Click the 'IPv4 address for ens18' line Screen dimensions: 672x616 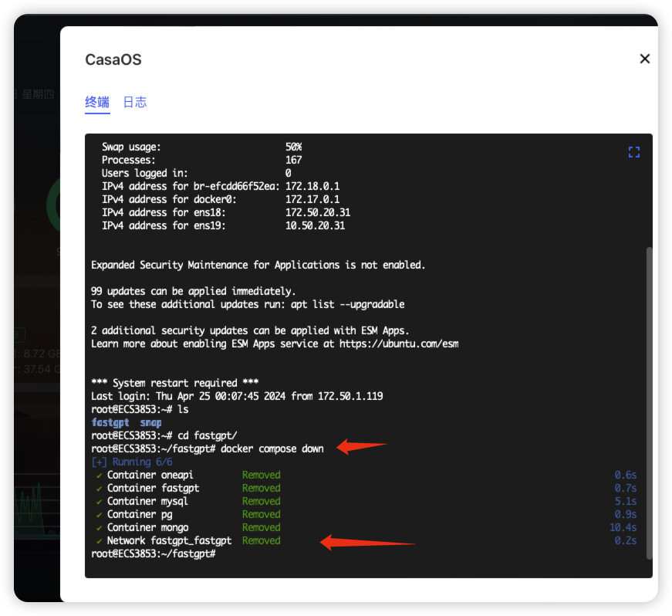click(226, 212)
